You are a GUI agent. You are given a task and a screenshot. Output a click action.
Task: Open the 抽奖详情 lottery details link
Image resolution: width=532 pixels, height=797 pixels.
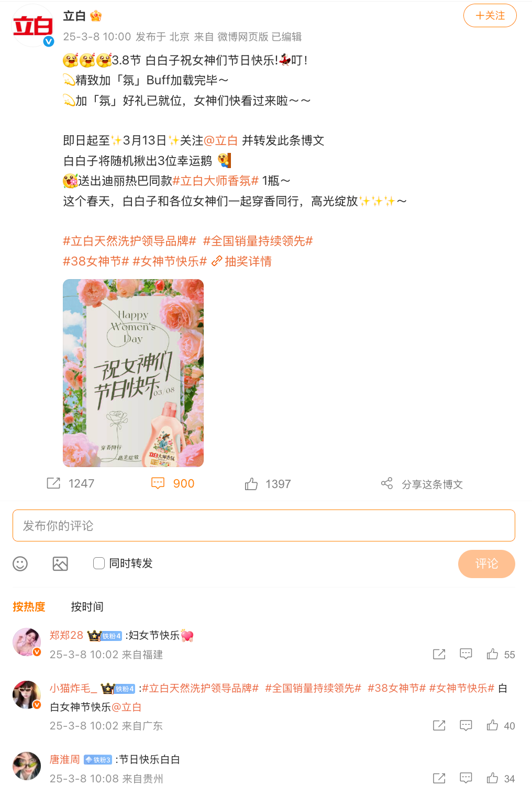pos(241,261)
